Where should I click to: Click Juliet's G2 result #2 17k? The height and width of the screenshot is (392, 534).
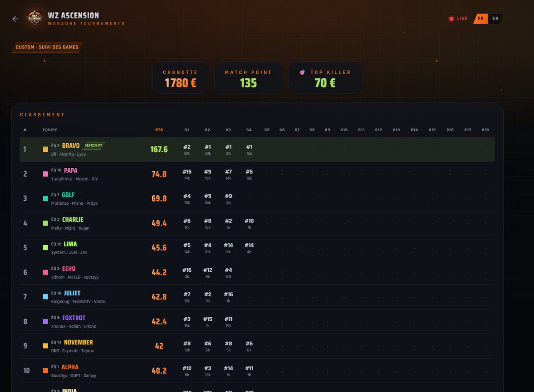click(207, 297)
